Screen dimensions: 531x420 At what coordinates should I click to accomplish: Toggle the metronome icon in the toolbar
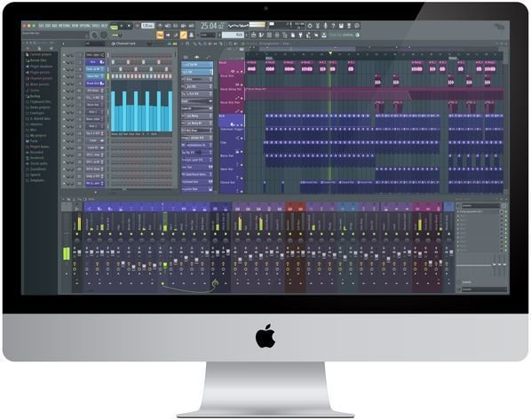click(160, 26)
